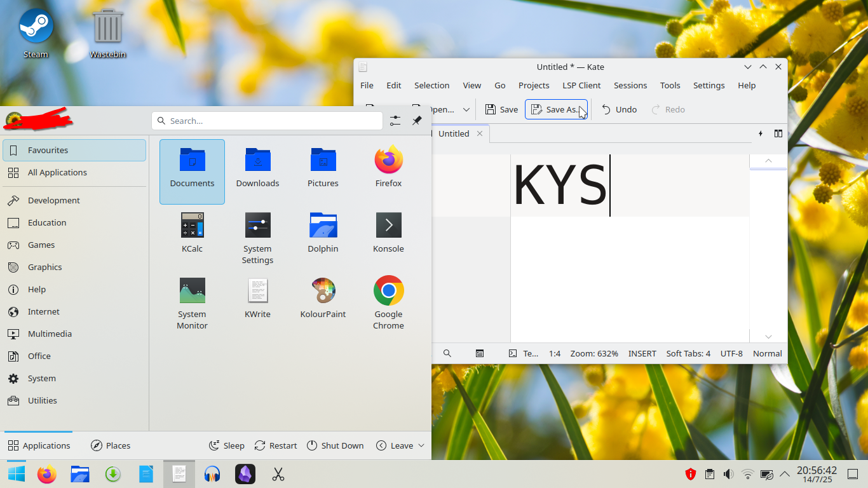Open System Settings from Favourites
The image size is (868, 488).
coord(257,237)
